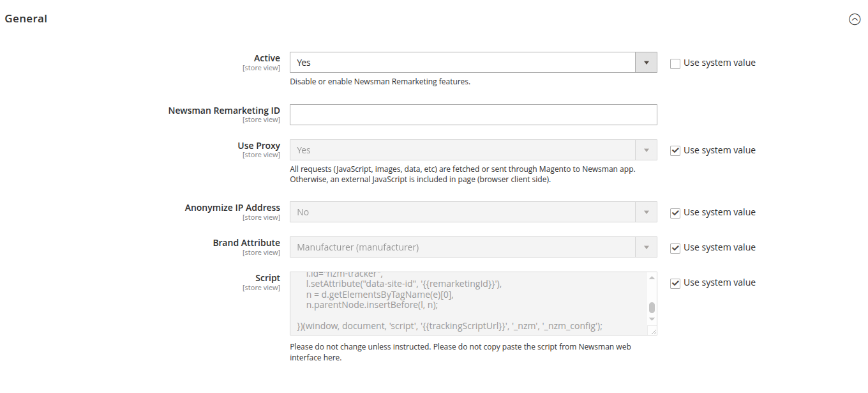868x393 pixels.
Task: Open the Use Proxy dropdown
Action: 473,150
